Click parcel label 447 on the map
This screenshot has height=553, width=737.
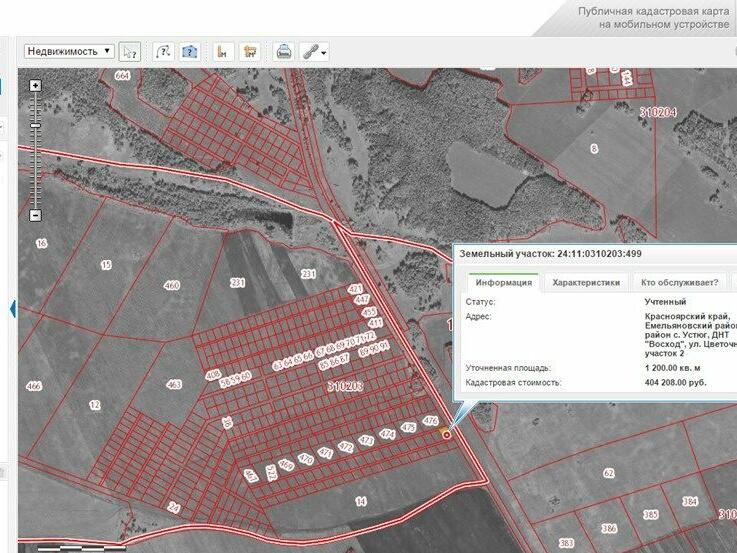click(362, 299)
